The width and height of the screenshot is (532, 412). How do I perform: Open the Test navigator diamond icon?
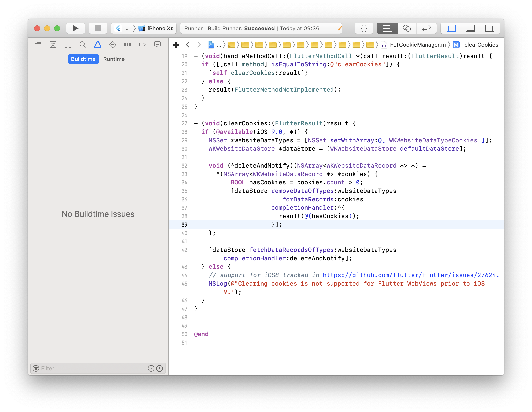point(112,45)
